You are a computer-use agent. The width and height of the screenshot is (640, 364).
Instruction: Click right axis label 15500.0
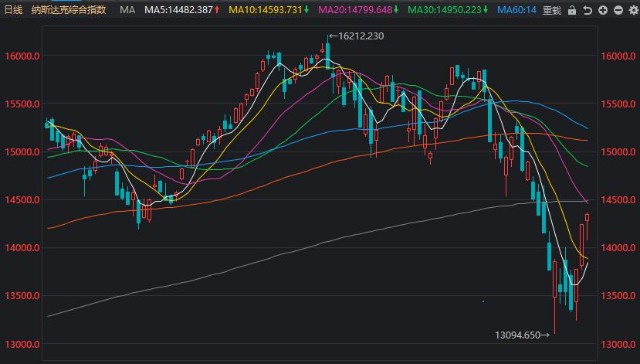pyautogui.click(x=618, y=104)
